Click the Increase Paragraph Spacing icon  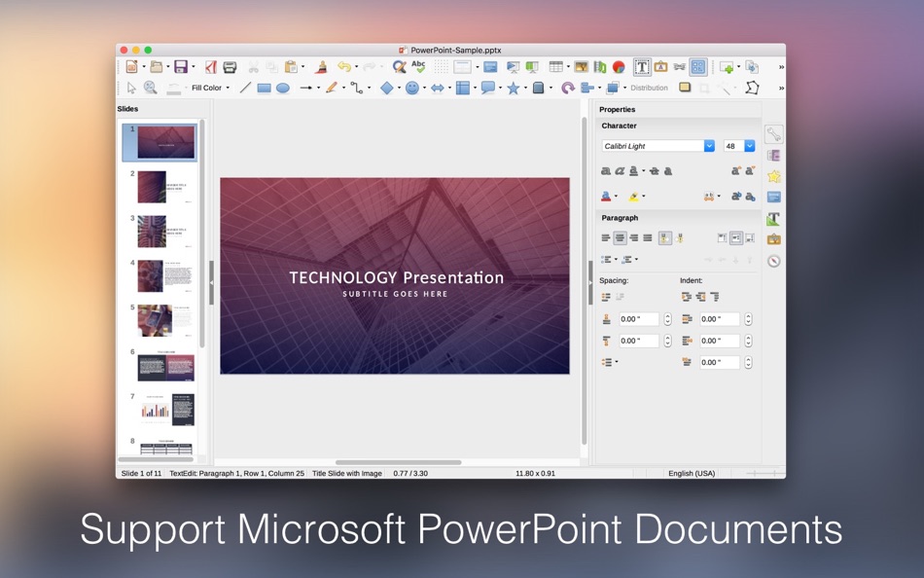pos(606,297)
